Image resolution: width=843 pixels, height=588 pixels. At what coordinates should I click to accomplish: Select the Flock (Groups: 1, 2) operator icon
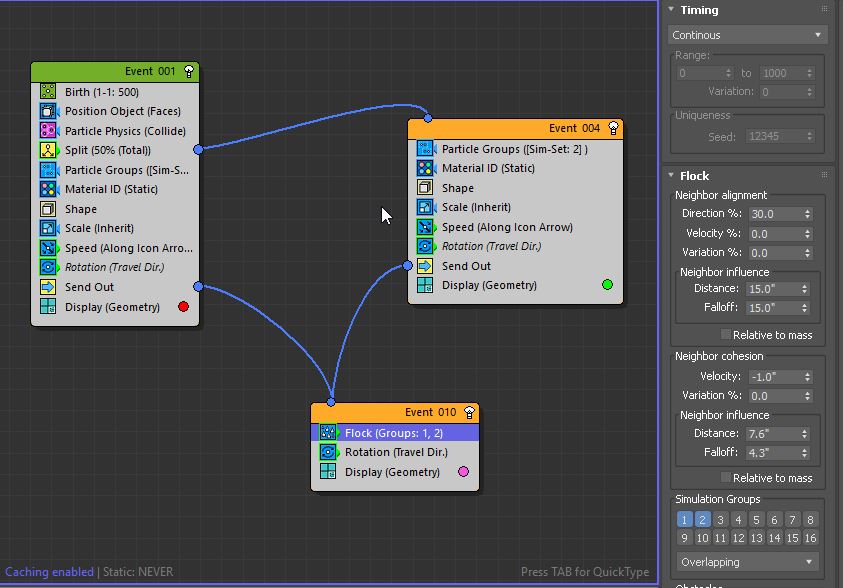point(328,433)
